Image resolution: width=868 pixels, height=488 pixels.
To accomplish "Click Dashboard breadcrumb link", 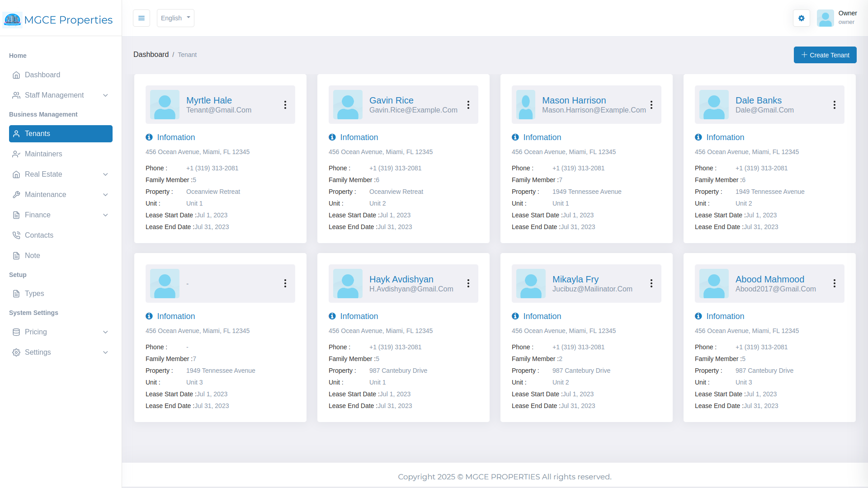I will [x=151, y=55].
